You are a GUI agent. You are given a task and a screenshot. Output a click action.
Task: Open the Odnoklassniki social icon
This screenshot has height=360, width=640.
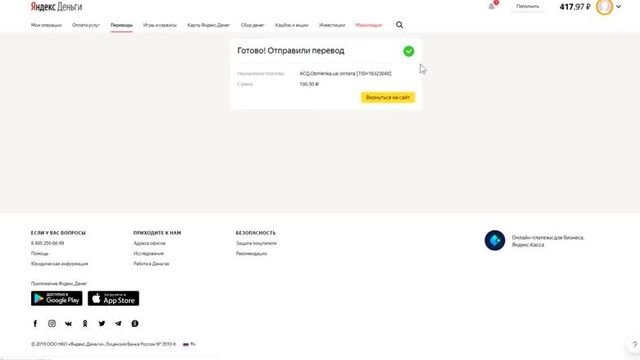85,323
